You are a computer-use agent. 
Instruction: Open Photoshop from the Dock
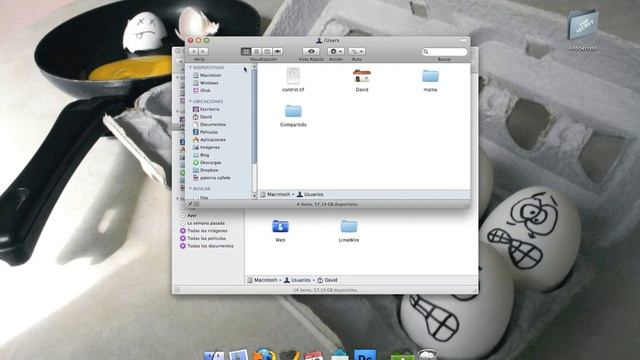click(x=364, y=354)
